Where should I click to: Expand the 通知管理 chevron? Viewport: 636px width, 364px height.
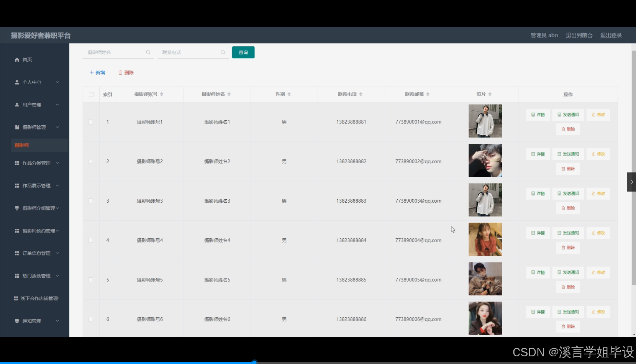[x=57, y=321]
